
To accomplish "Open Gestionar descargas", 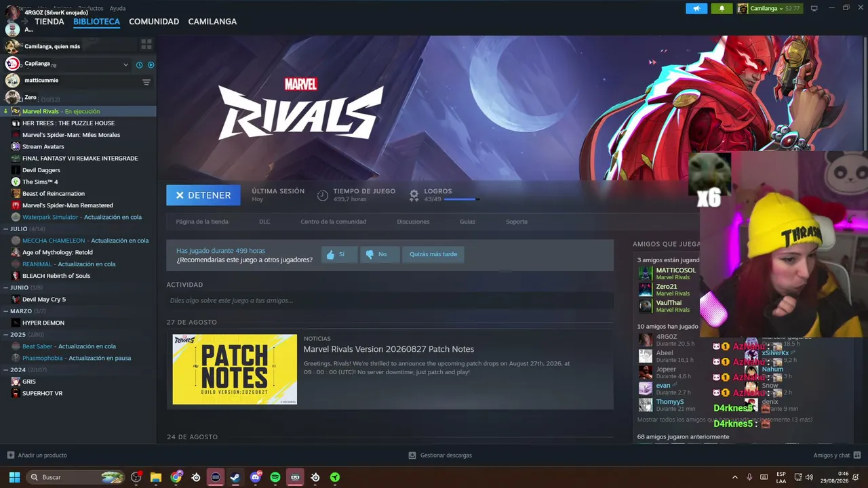I will [440, 455].
